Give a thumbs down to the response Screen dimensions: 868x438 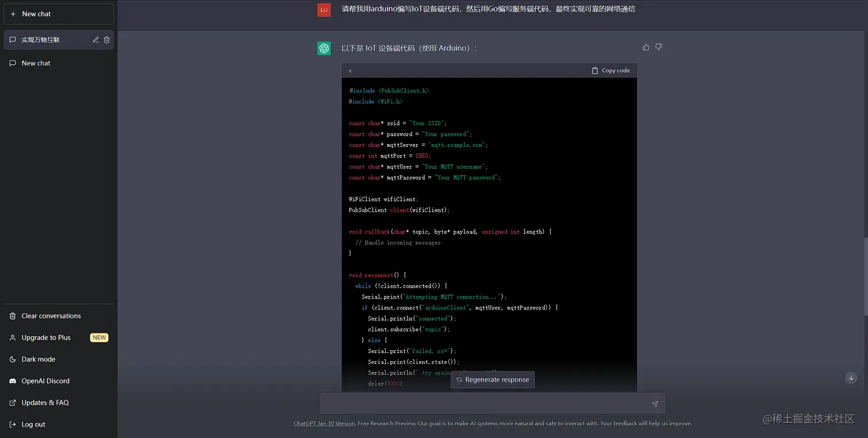658,47
